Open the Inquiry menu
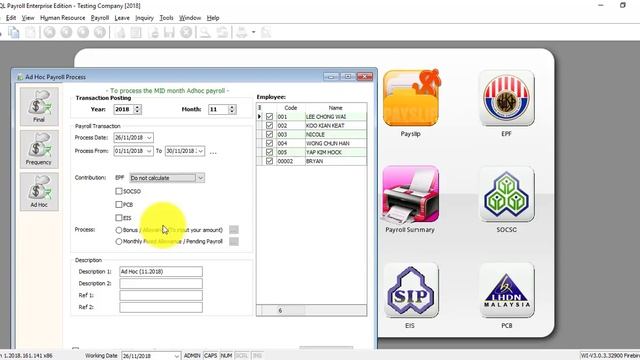The width and height of the screenshot is (640, 360). pyautogui.click(x=144, y=18)
